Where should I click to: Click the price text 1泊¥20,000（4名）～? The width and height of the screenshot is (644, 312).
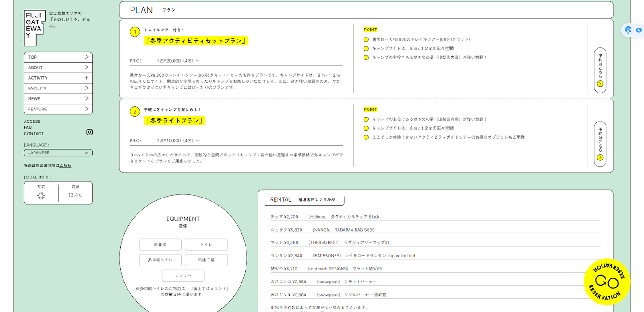[178, 61]
